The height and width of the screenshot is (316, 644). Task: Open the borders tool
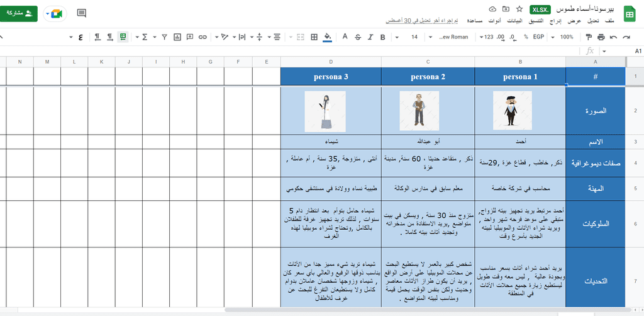pos(314,37)
